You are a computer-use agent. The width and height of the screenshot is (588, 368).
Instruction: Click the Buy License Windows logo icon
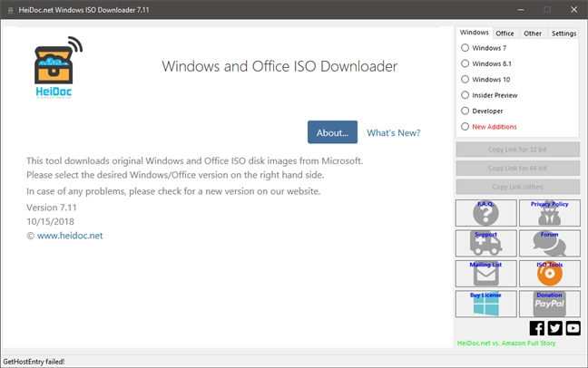[486, 304]
